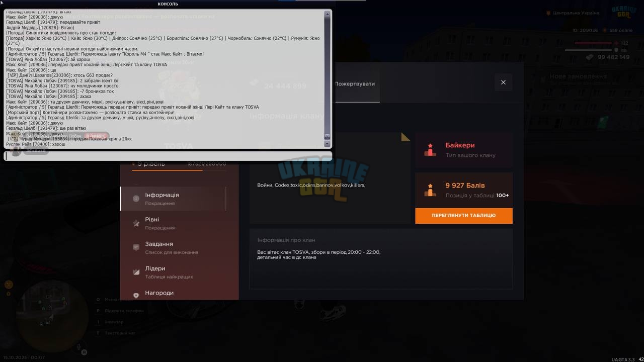Click the console scrollbar down arrow
This screenshot has height=362, width=644.
click(328, 144)
